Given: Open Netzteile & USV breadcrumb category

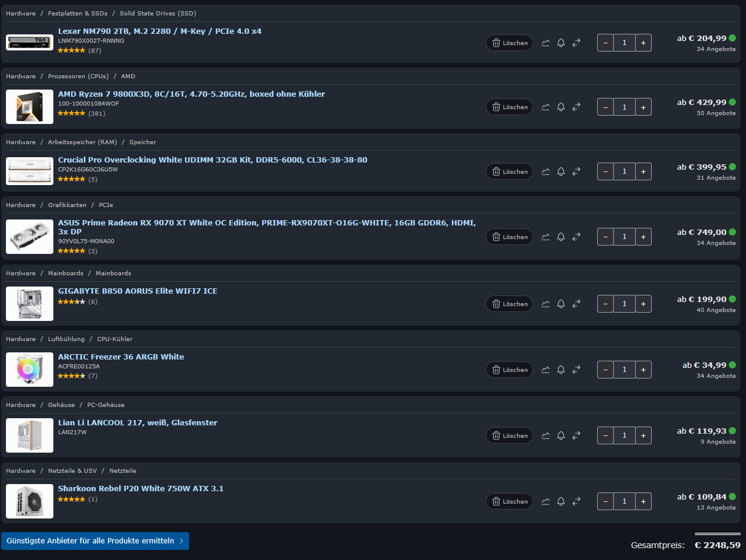Looking at the screenshot, I should click(x=72, y=470).
